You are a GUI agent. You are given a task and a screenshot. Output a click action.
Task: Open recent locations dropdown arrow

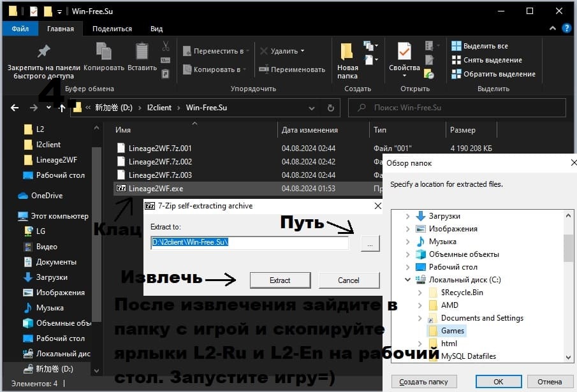coord(48,108)
